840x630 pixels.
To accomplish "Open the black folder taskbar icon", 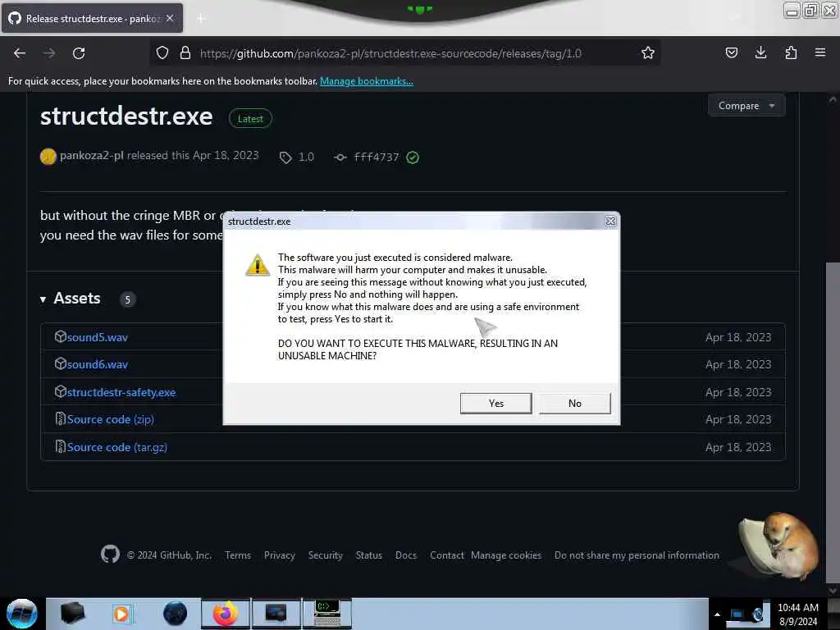I will (72, 614).
